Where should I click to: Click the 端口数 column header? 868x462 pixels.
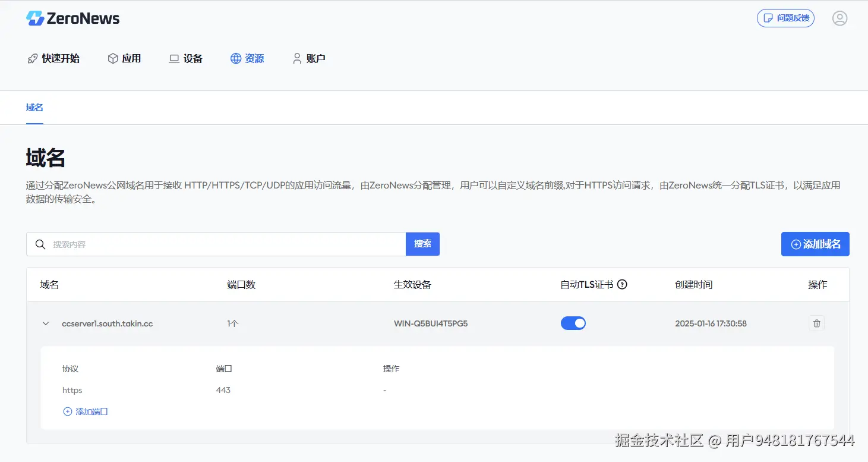click(x=241, y=284)
